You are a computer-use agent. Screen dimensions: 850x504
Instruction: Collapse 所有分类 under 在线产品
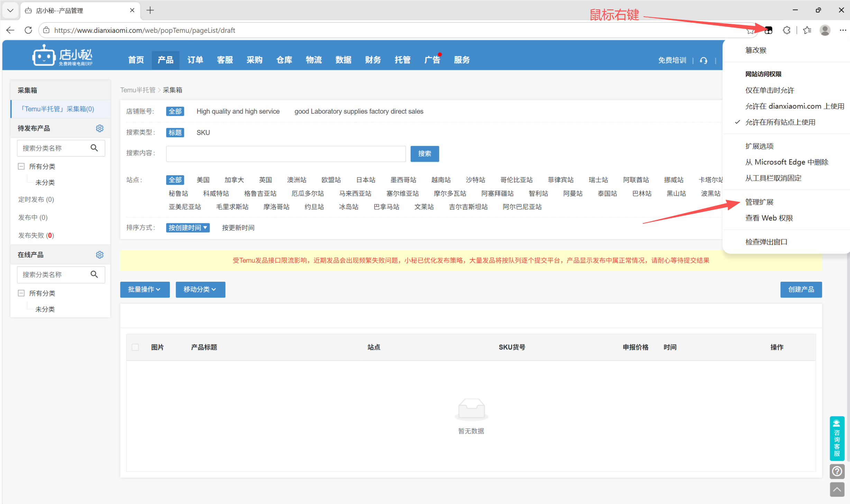21,293
